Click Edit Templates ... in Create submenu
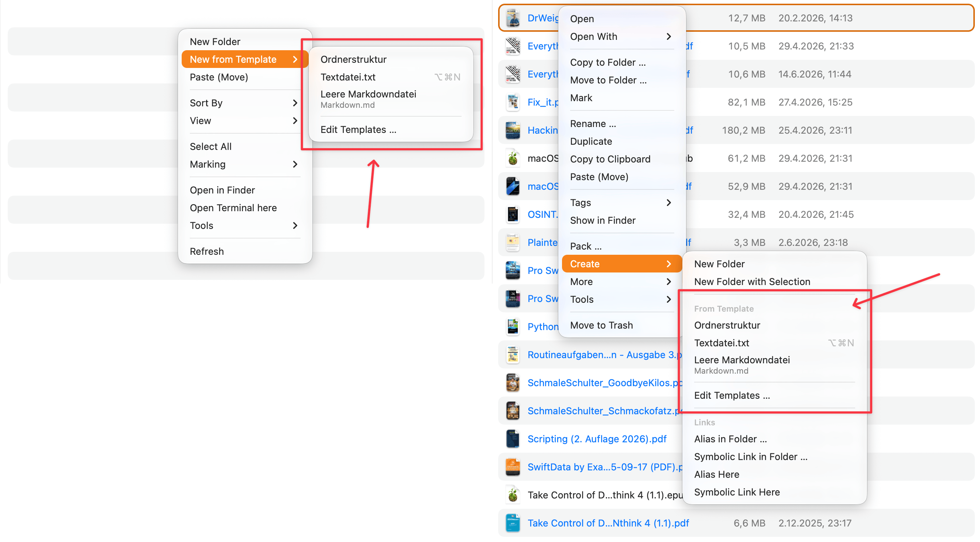Screen dimensions: 980x542 click(775, 395)
